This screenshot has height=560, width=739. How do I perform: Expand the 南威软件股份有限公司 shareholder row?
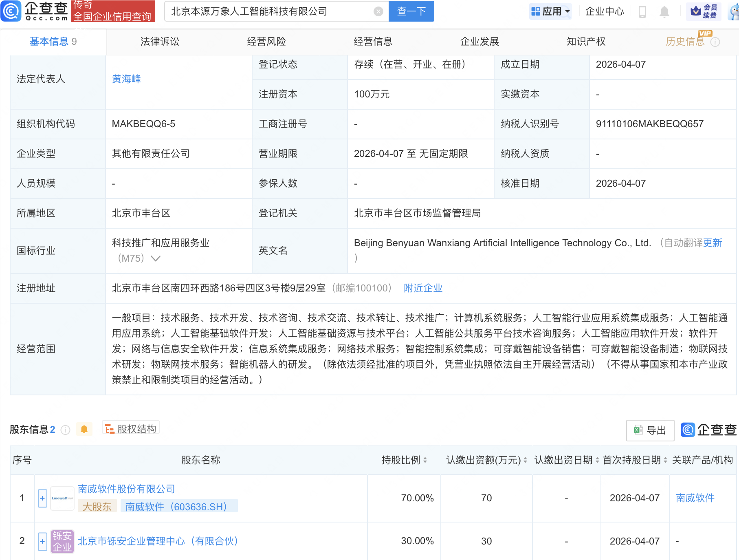(x=42, y=498)
